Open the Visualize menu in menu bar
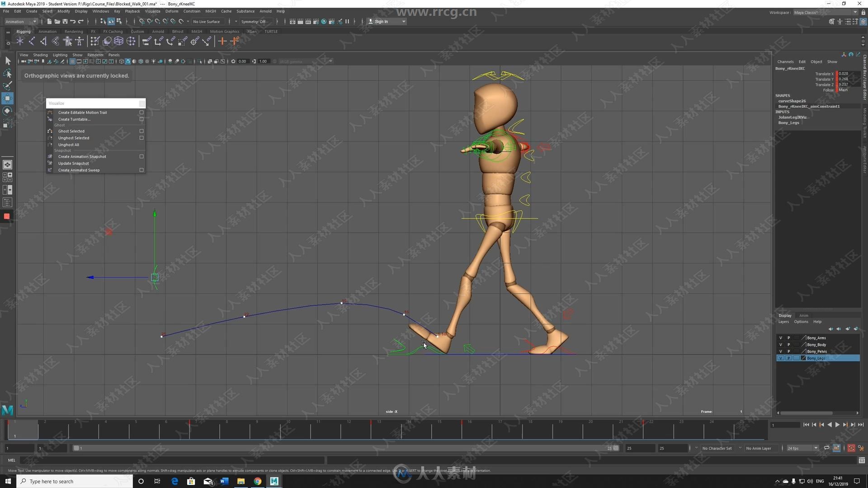The image size is (868, 488). pyautogui.click(x=152, y=11)
